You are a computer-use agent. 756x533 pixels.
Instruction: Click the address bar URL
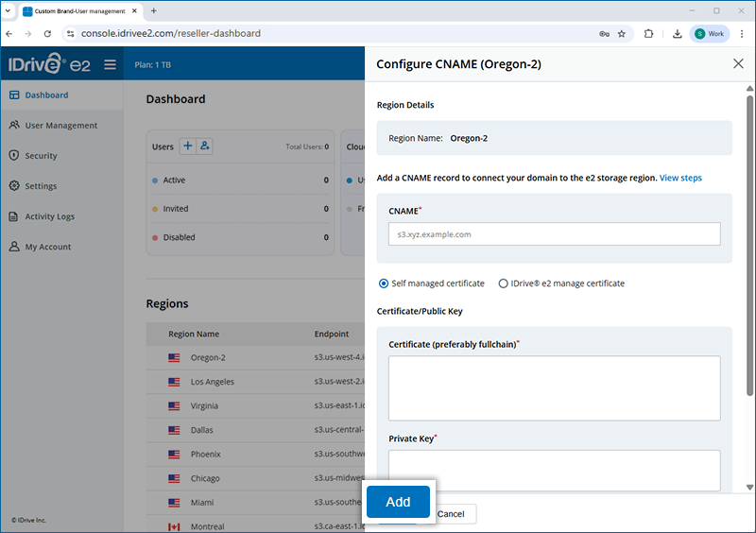point(171,33)
